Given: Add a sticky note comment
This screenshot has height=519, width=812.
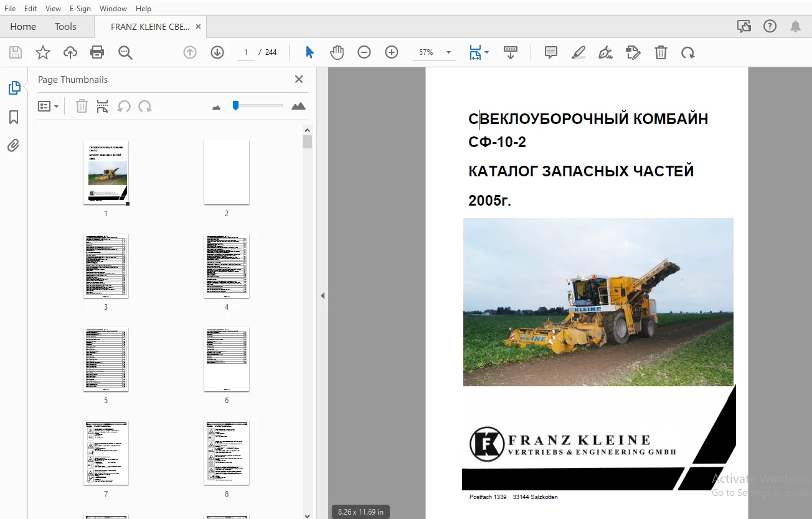Looking at the screenshot, I should click(x=551, y=52).
